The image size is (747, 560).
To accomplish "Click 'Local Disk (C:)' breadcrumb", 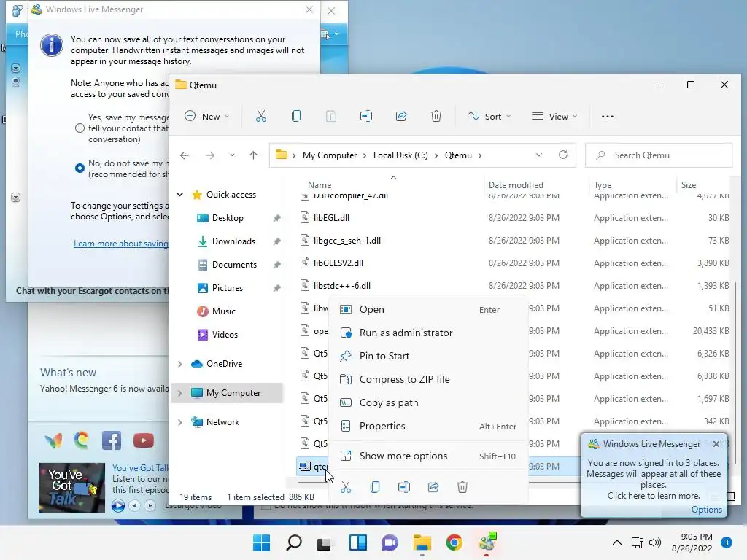I will [400, 155].
